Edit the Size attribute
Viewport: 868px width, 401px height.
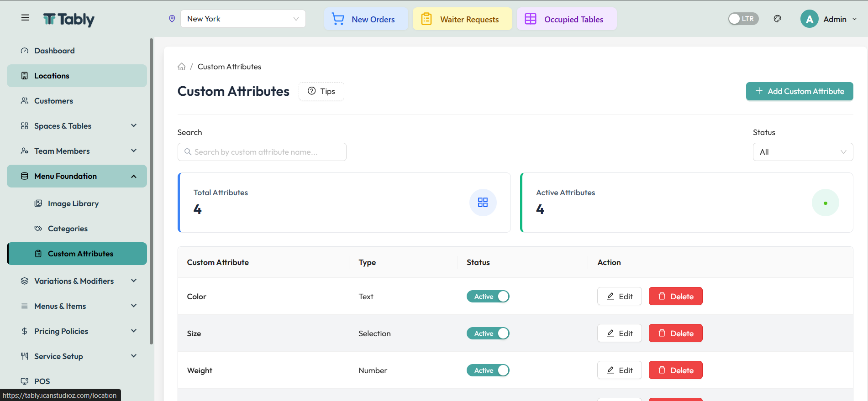(x=620, y=333)
